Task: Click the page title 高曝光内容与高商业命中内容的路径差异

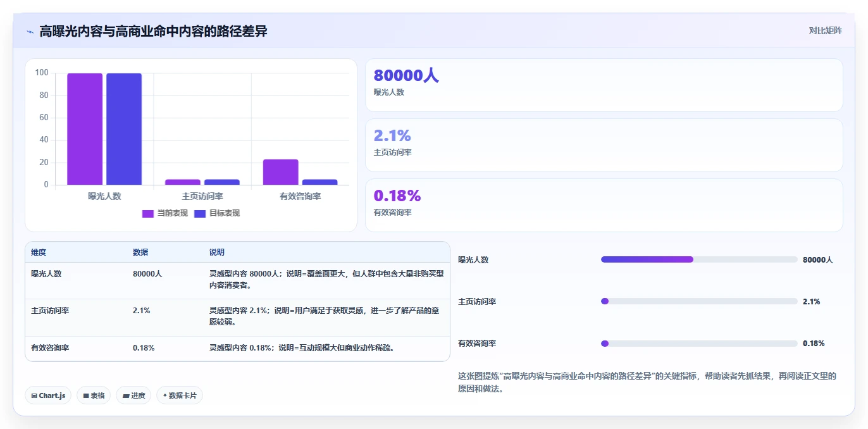Action: (154, 31)
